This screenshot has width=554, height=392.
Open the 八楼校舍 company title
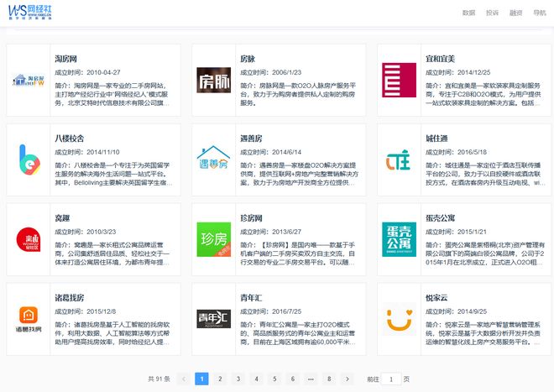[x=69, y=139]
